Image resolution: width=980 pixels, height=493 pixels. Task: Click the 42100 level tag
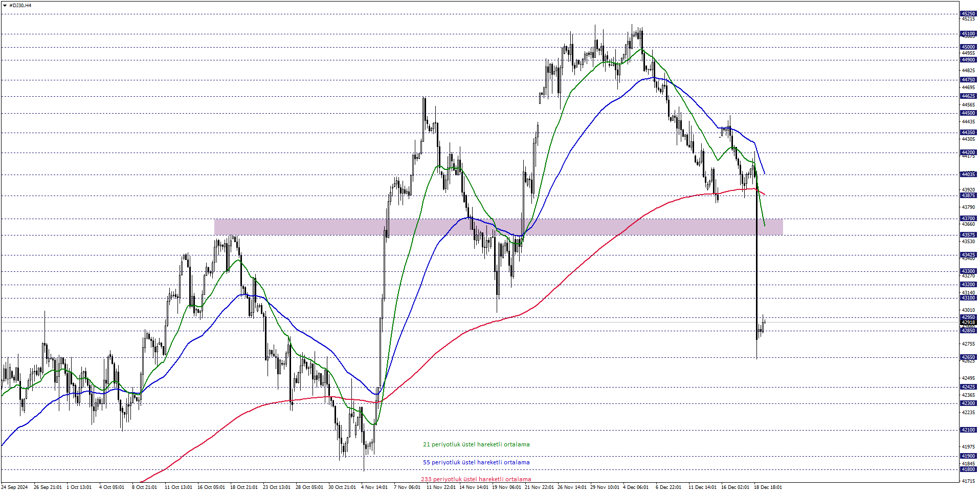point(968,430)
